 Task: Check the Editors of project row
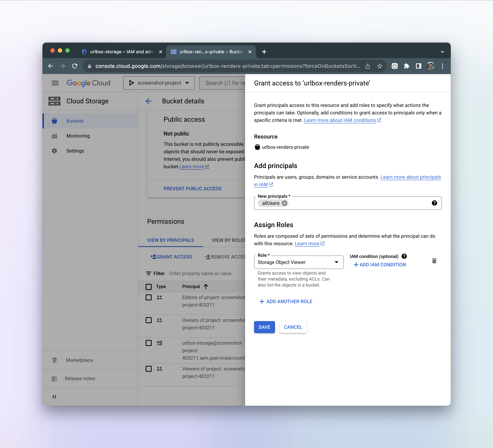[148, 297]
